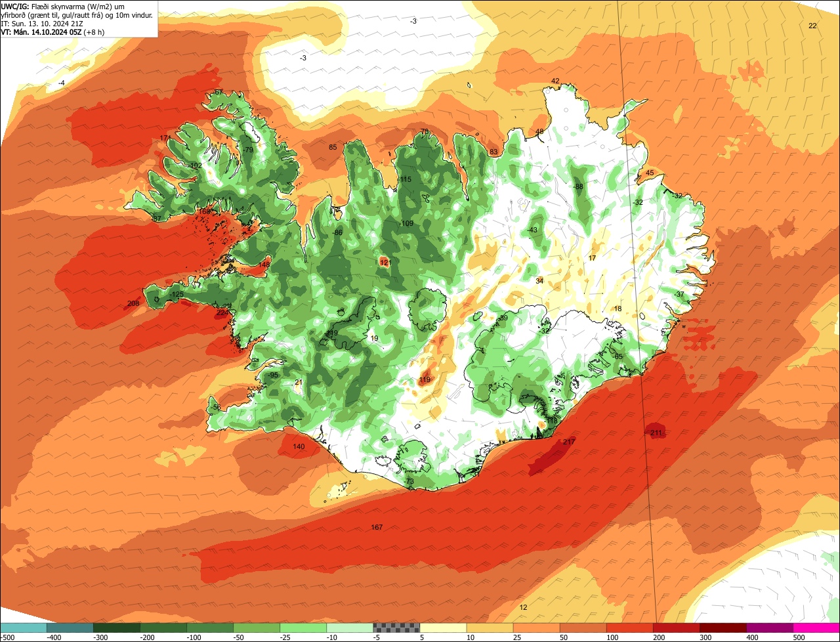840x642 pixels.
Task: Click the initial time 'IT: Sun. 13. 10. 2024 21Z'
Action: [x=43, y=23]
